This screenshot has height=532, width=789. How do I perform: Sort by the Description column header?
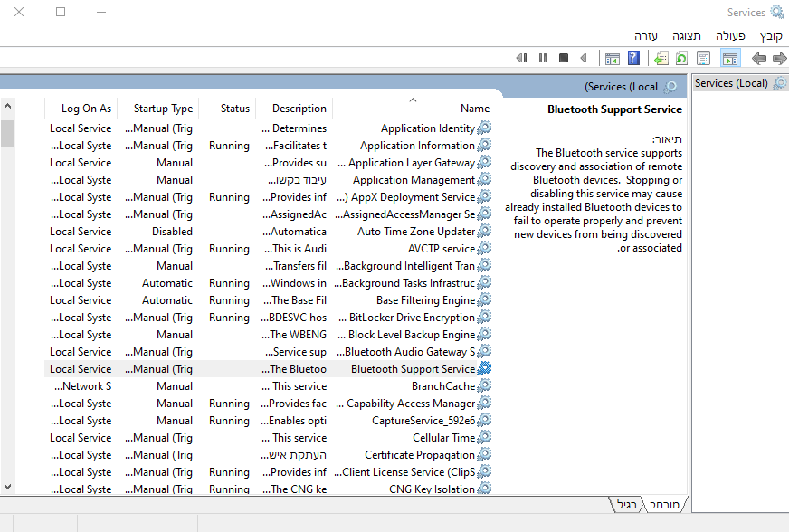[294, 109]
